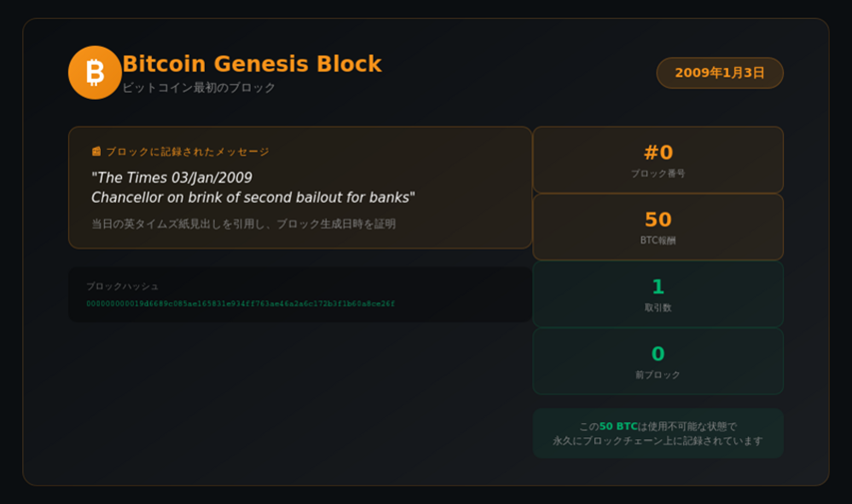852x504 pixels.
Task: Click the small newspaper icon beside the message label
Action: [97, 152]
